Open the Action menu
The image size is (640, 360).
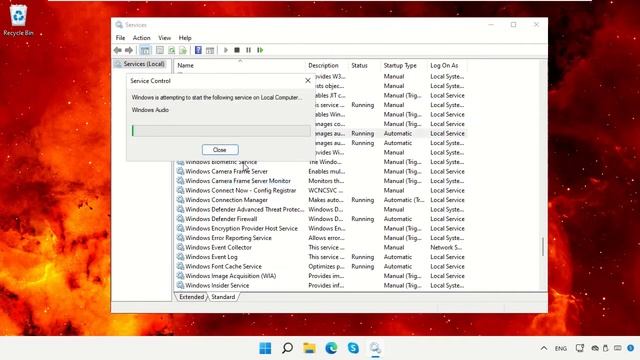pyautogui.click(x=142, y=38)
